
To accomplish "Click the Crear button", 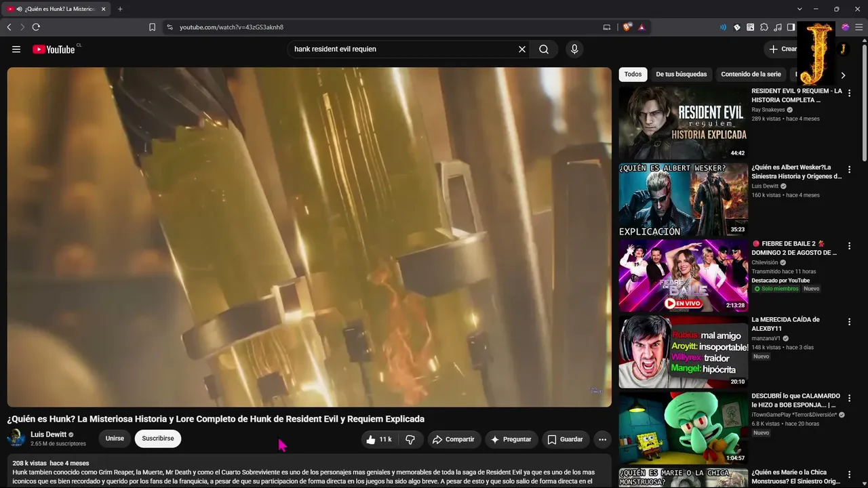I will pyautogui.click(x=782, y=49).
